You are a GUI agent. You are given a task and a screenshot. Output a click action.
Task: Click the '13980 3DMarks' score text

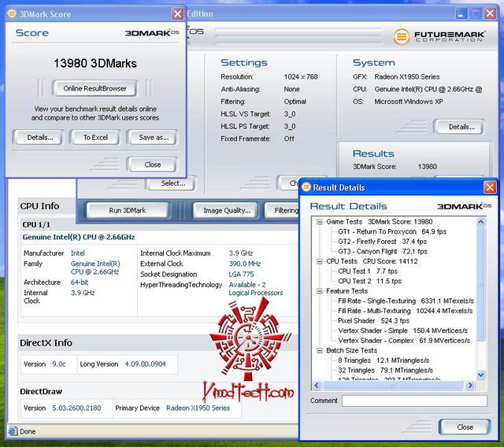(x=94, y=63)
